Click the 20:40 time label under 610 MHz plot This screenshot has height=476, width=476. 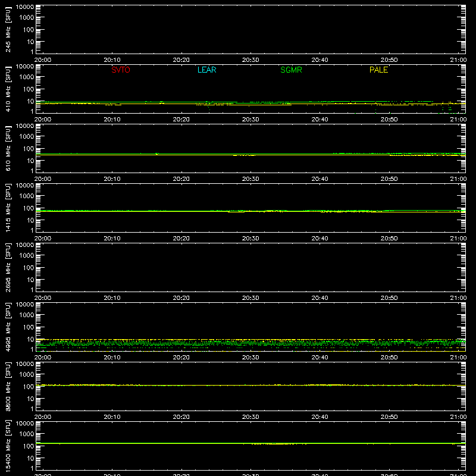tap(320, 179)
